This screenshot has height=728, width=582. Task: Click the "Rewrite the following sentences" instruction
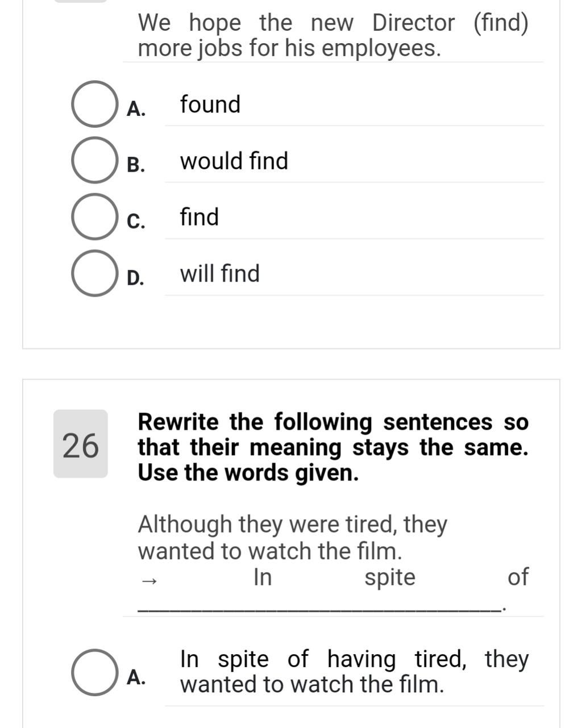click(333, 447)
